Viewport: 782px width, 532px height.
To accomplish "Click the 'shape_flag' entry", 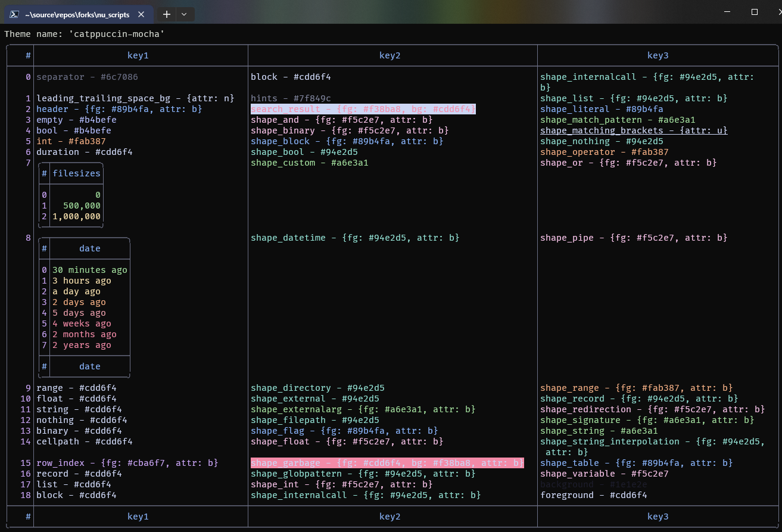I will pyautogui.click(x=344, y=431).
